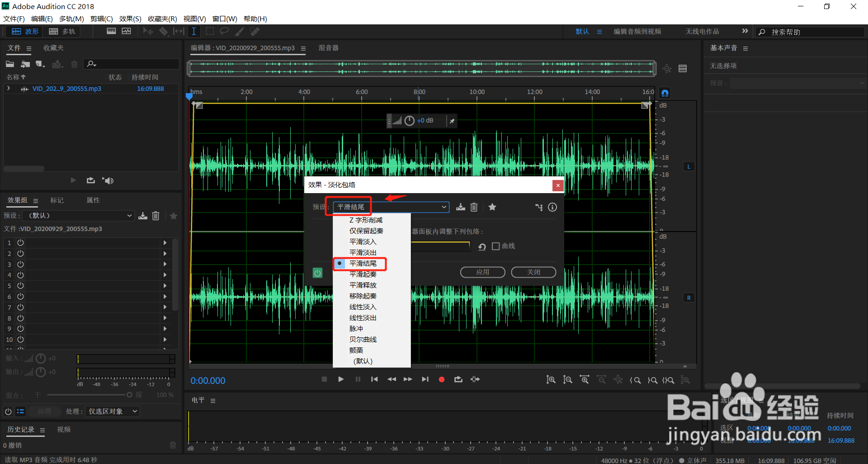The width and height of the screenshot is (868, 464).
Task: Open channel map editor icon in dialog
Action: [x=539, y=207]
